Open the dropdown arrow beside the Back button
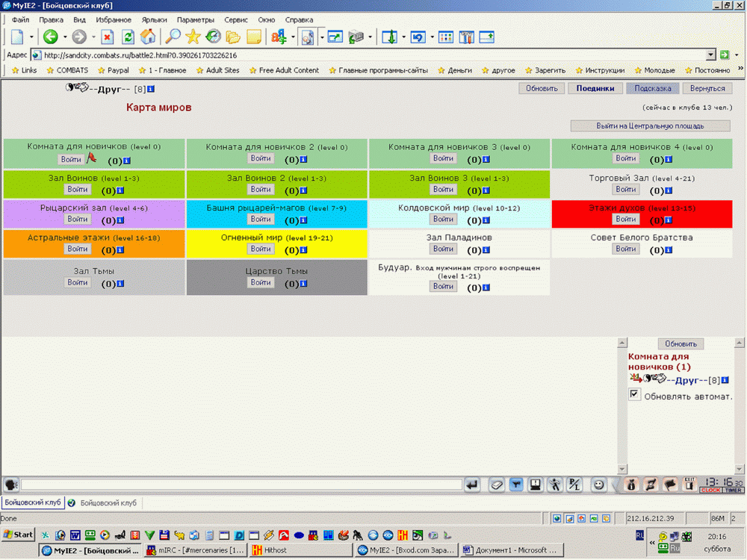 (65, 37)
